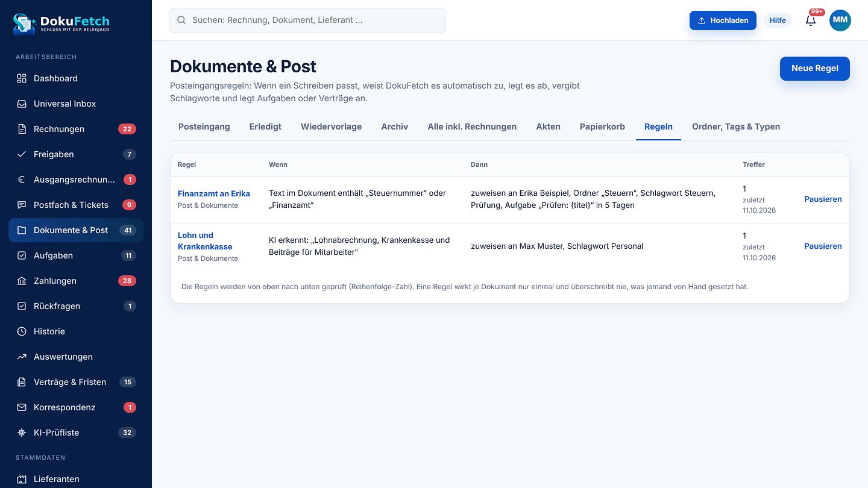Click the DokuFetch logo
Image resolution: width=868 pixels, height=488 pixels.
[x=61, y=23]
